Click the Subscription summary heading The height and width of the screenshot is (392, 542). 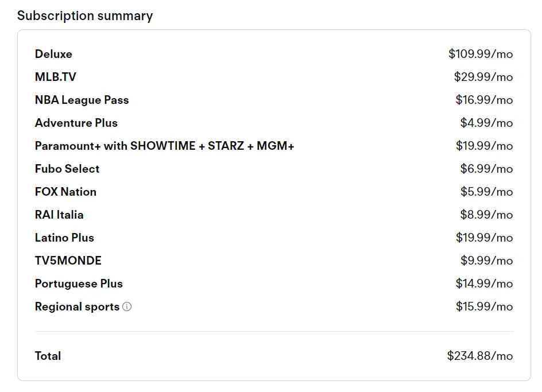tap(85, 16)
